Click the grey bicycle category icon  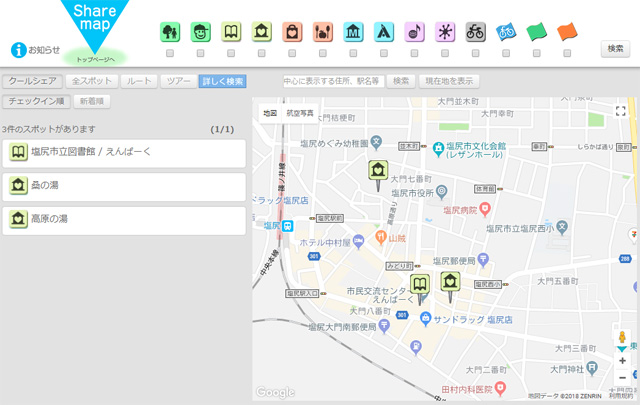475,32
